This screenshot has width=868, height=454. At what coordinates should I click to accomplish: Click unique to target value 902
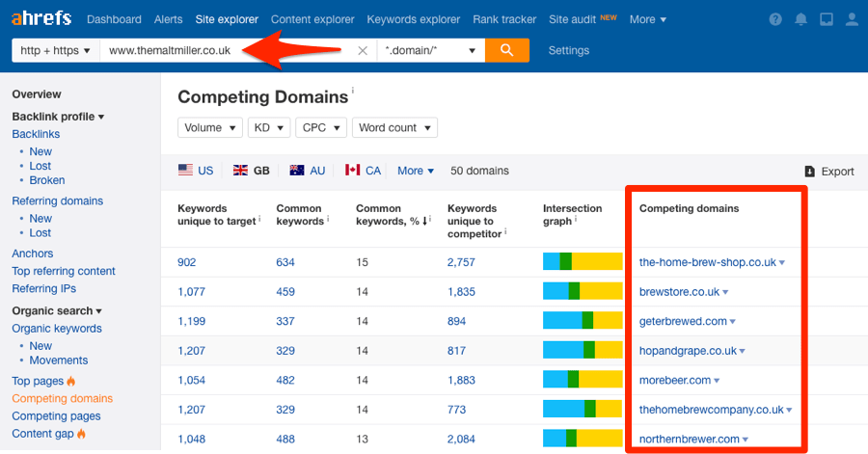(x=186, y=262)
